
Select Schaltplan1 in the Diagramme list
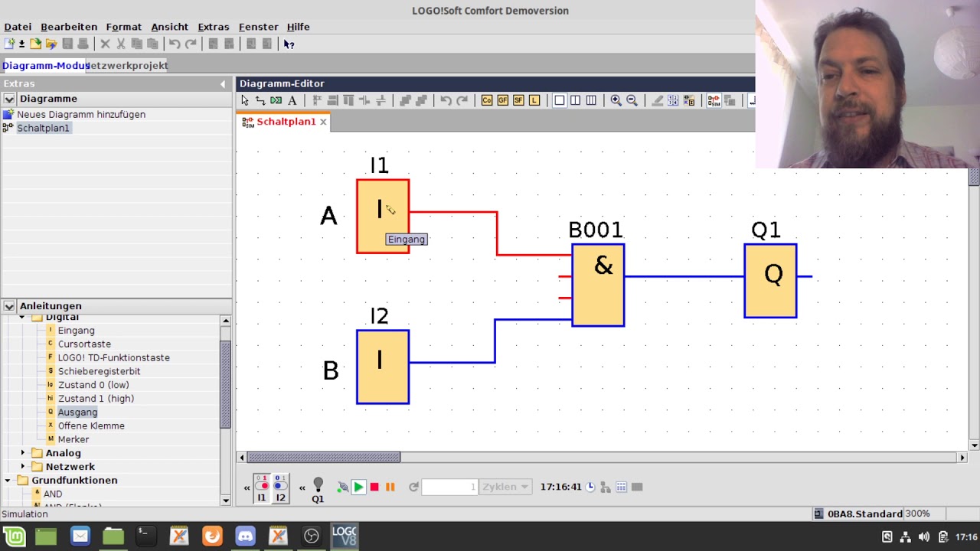click(x=43, y=129)
